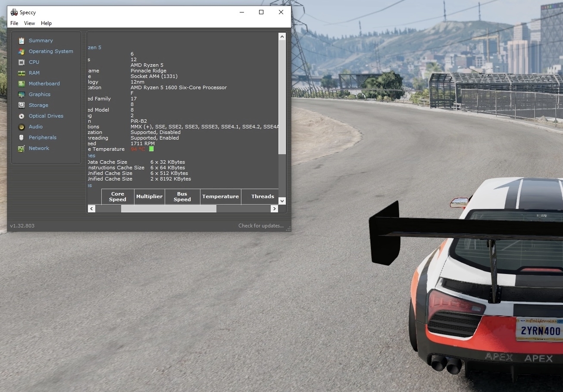This screenshot has height=392, width=563.
Task: Click the Audio speaker icon
Action: [x=22, y=127]
